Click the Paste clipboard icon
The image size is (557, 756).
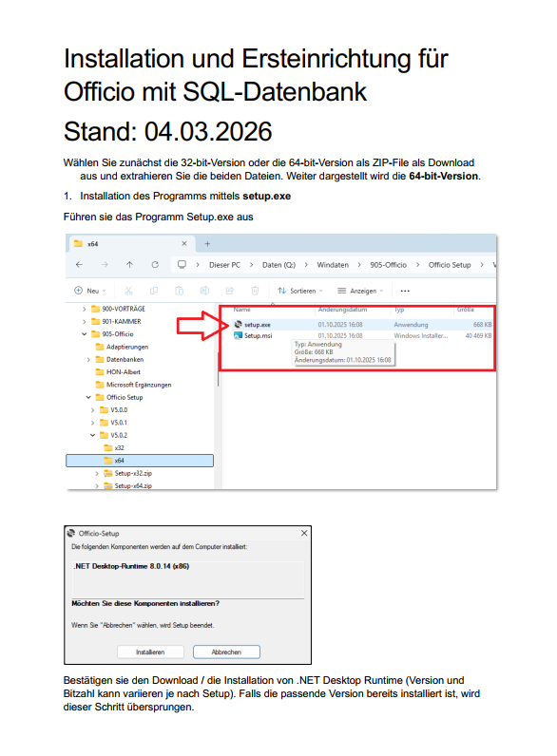[x=179, y=291]
